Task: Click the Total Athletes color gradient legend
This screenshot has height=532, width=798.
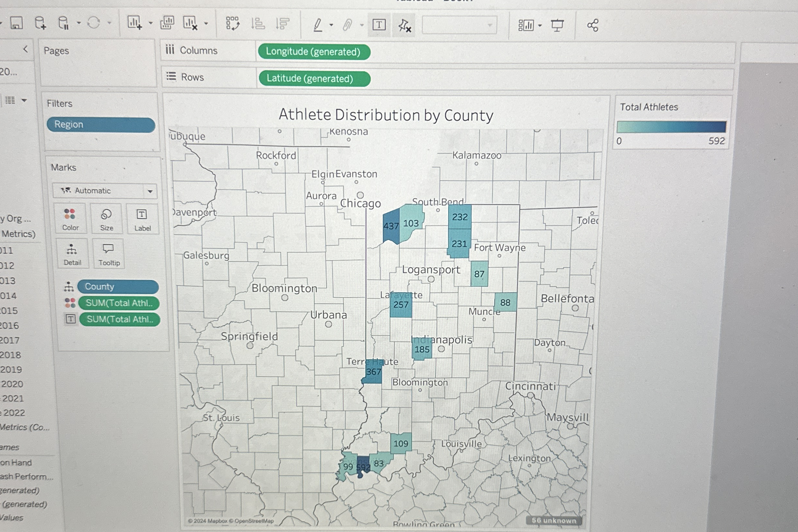Action: click(671, 127)
